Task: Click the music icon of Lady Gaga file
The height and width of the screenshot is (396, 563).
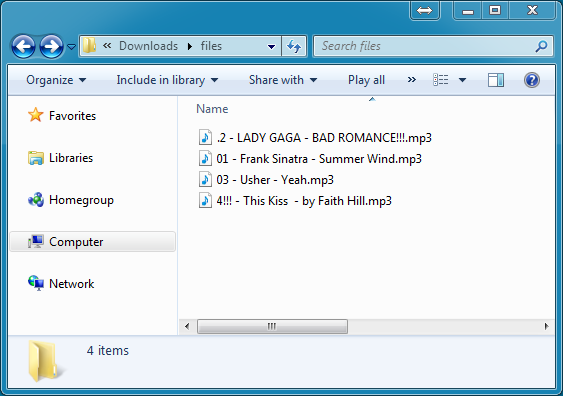Action: pos(205,138)
